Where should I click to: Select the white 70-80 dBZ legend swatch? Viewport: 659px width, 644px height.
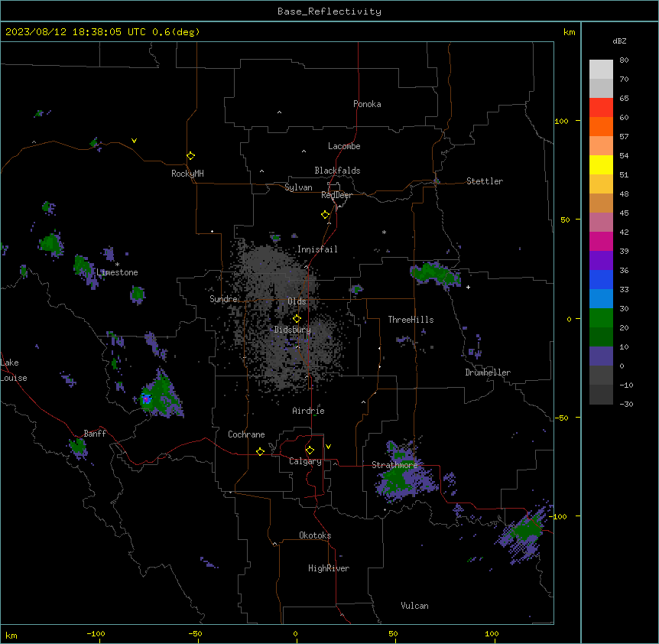point(601,69)
